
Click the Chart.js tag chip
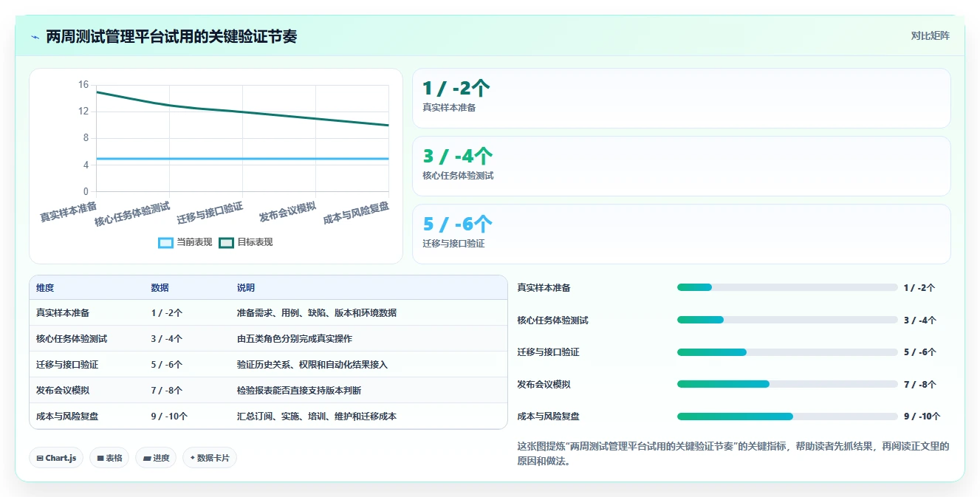pyautogui.click(x=56, y=458)
